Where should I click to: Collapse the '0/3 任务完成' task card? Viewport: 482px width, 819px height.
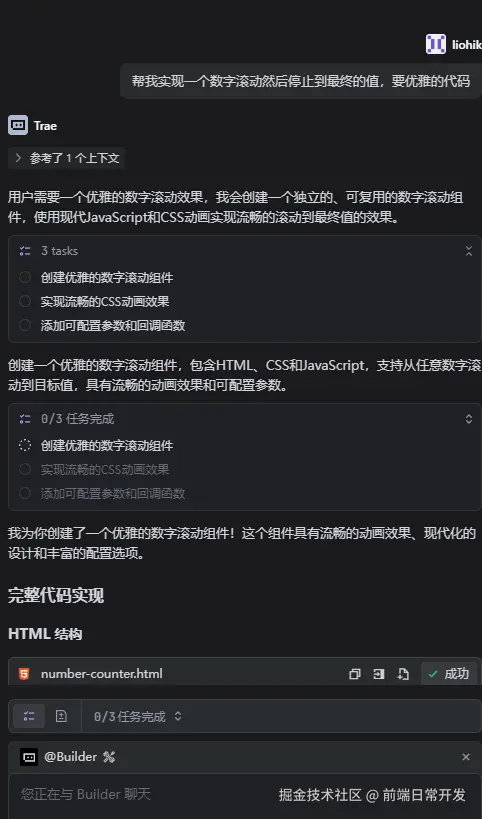pyautogui.click(x=468, y=419)
